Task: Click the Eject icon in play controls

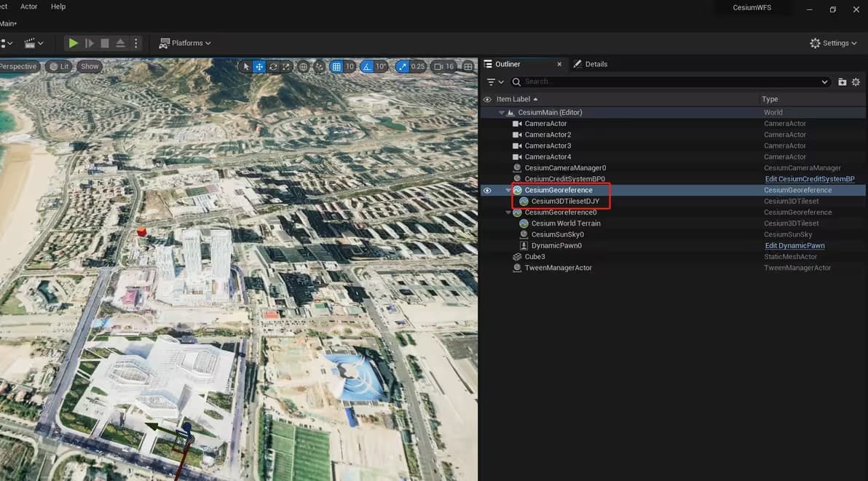Action: tap(119, 44)
